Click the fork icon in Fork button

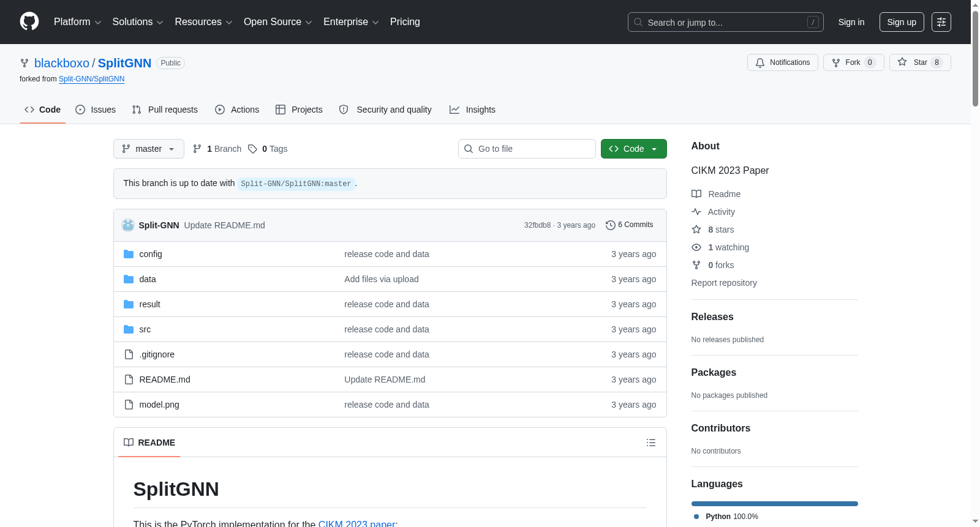click(x=836, y=62)
